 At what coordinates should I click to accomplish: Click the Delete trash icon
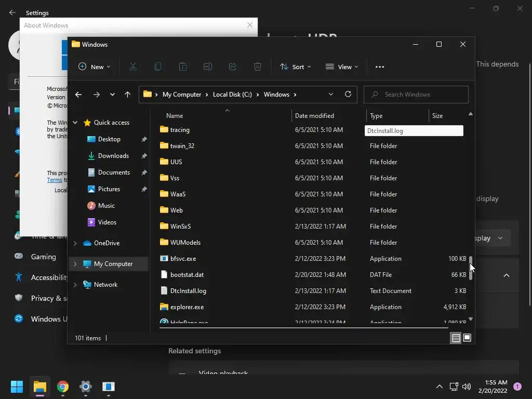tap(258, 67)
